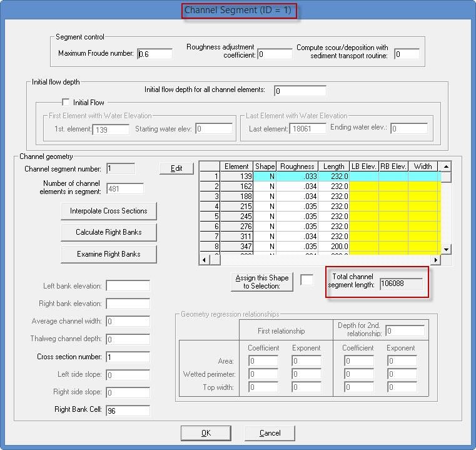This screenshot has width=476, height=450.
Task: Click the Cross section number field
Action: [128, 357]
